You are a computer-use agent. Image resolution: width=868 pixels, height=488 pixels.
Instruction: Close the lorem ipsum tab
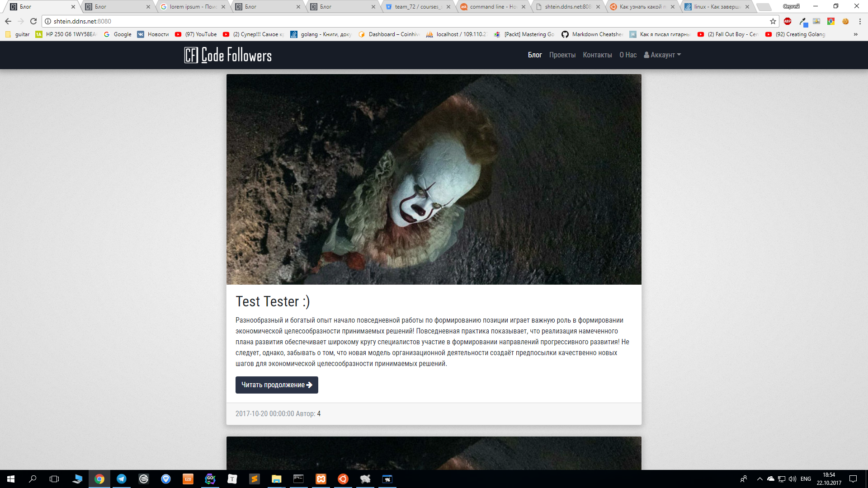(x=223, y=7)
